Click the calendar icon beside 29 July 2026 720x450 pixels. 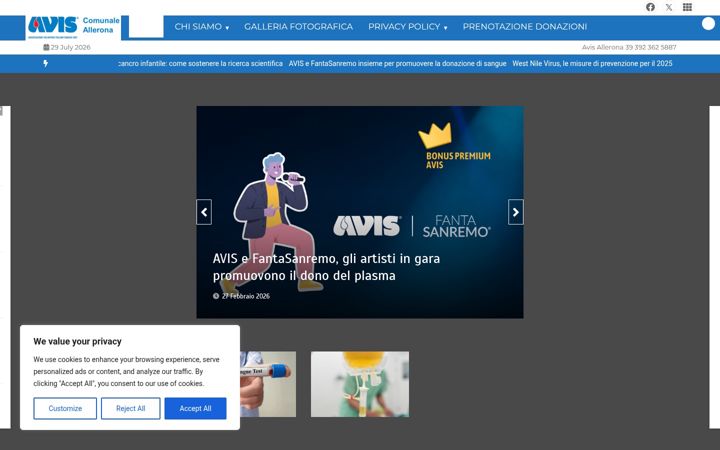pos(46,47)
